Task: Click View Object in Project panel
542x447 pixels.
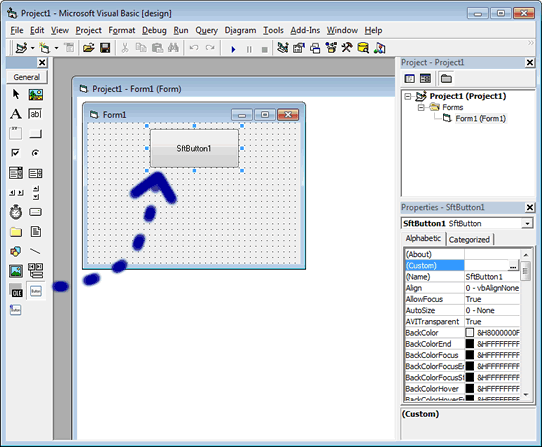Action: [426, 78]
